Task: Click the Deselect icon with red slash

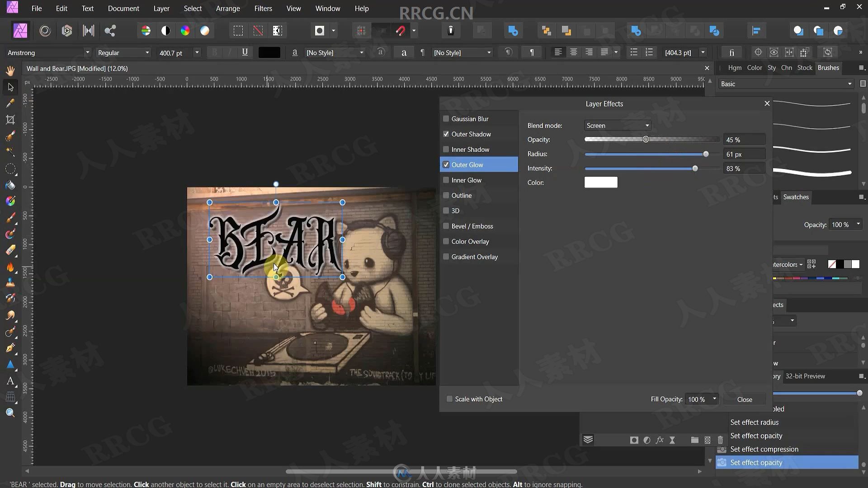Action: point(258,31)
